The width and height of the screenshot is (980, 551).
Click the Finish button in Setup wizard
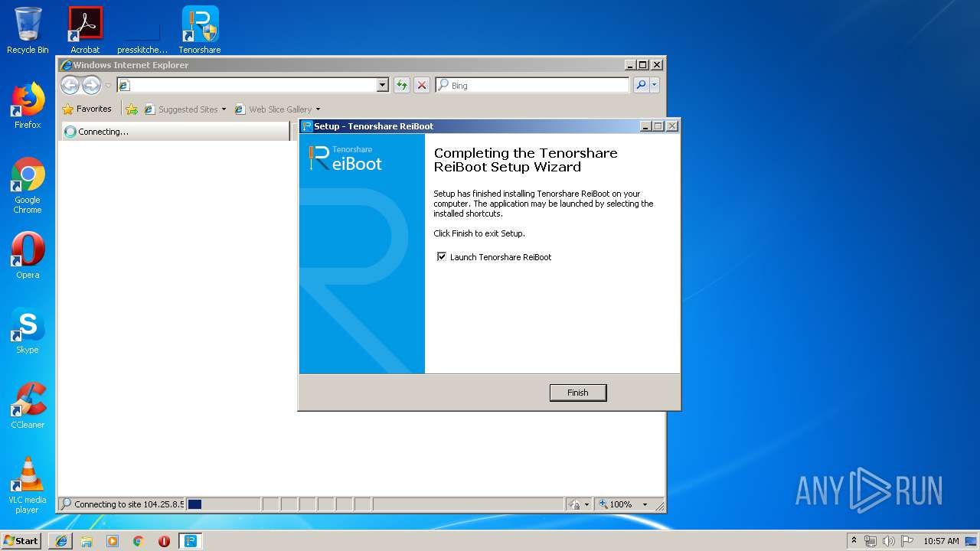pyautogui.click(x=578, y=393)
